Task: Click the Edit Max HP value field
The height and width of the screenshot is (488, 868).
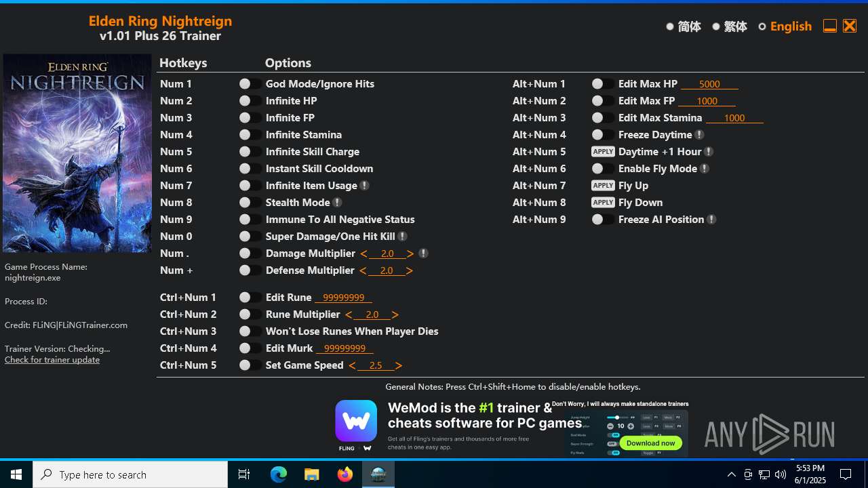Action: (709, 84)
